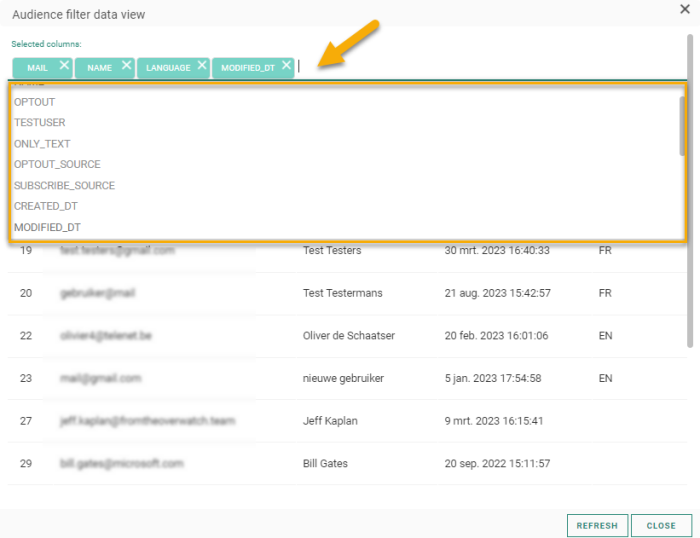Choose SUBSCRIBE_SOURCE column option

coord(64,185)
